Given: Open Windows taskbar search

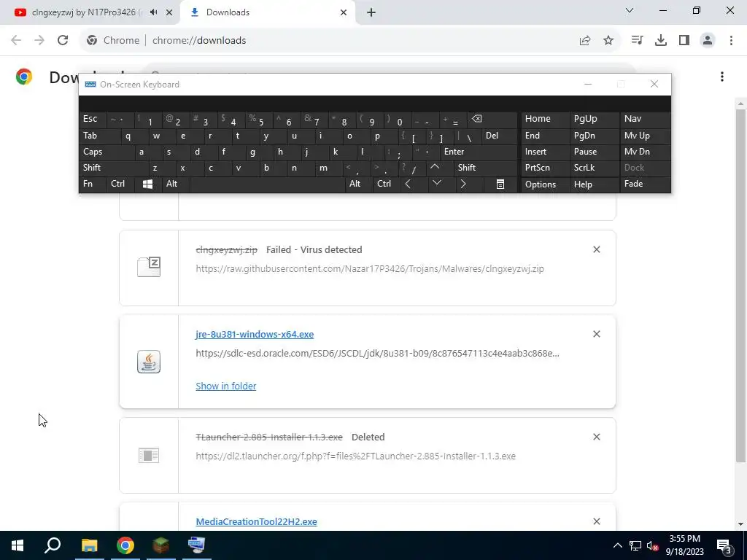Looking at the screenshot, I should 53,545.
